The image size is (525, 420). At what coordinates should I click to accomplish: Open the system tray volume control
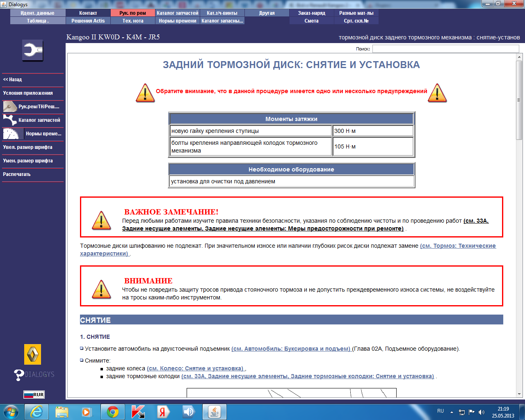tap(482, 412)
